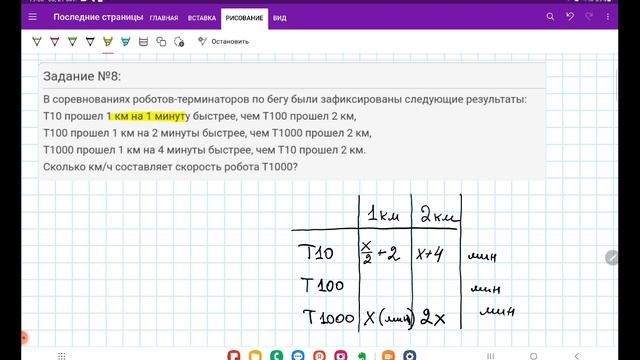Open the yellow notes app in dock
The image size is (640, 360).
click(x=255, y=356)
